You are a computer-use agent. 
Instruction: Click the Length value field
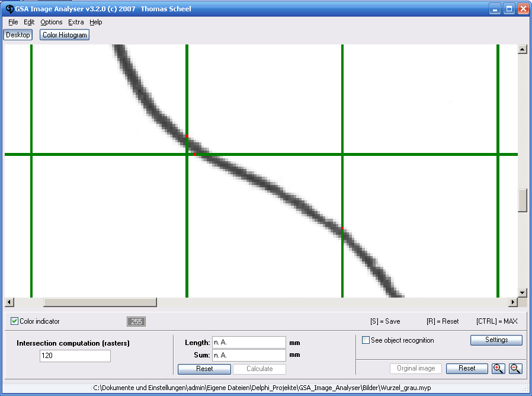point(249,342)
